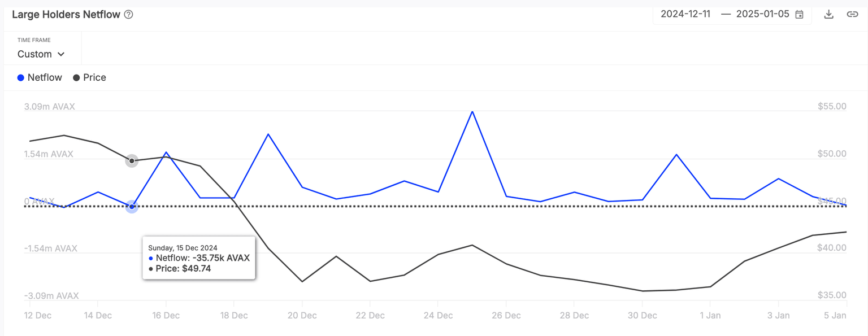Click highlighted Netflow point on 15 Dec
This screenshot has width=868, height=336.
(x=132, y=207)
